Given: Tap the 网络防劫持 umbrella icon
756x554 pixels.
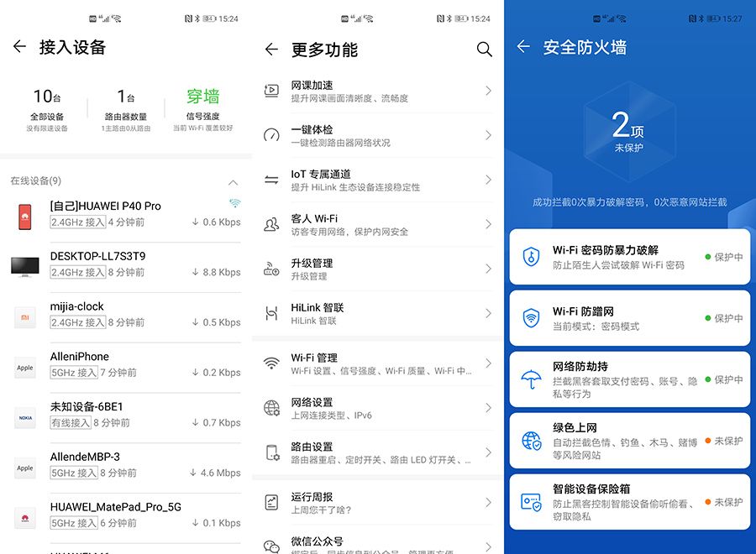Looking at the screenshot, I should pyautogui.click(x=531, y=379).
